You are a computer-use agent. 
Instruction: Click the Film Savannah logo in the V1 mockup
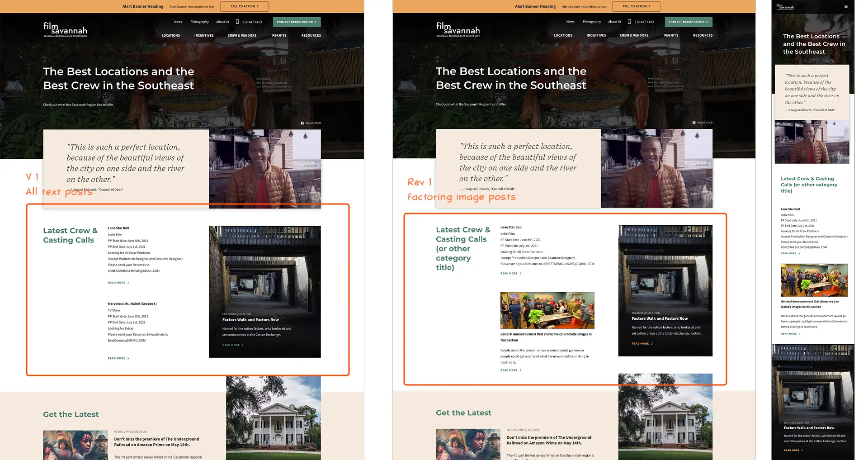coord(65,29)
